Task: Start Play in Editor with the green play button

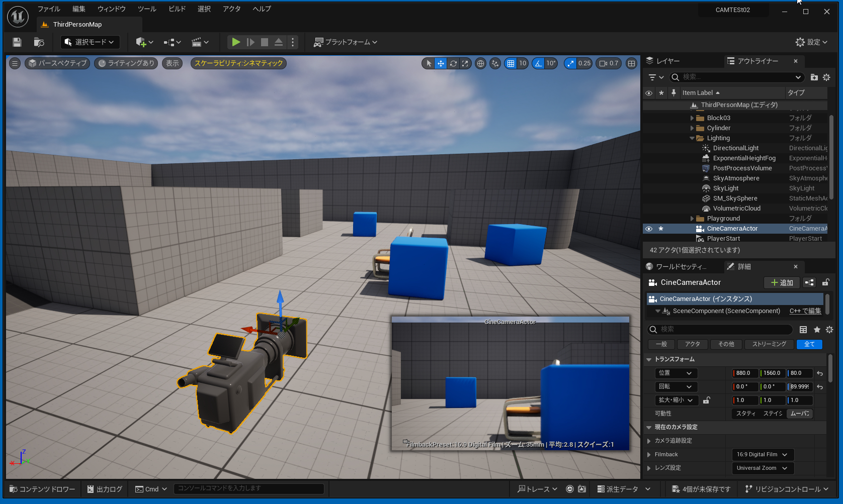Action: [x=235, y=42]
